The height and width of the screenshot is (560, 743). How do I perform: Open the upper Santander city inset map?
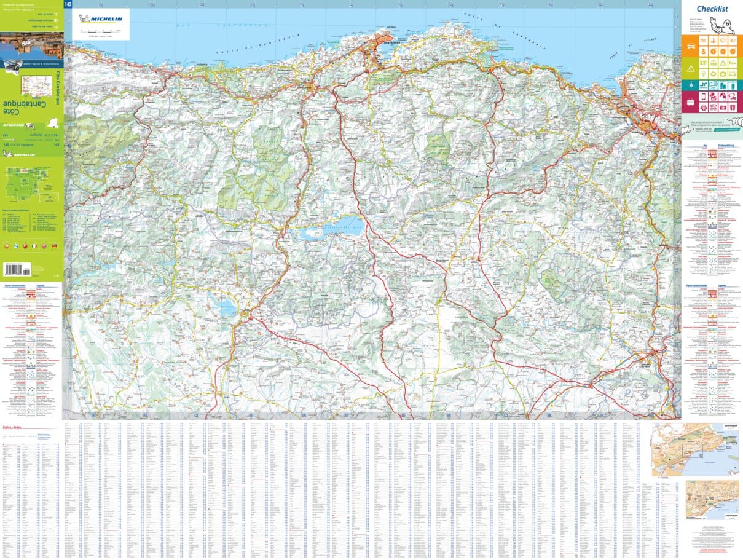click(x=696, y=449)
